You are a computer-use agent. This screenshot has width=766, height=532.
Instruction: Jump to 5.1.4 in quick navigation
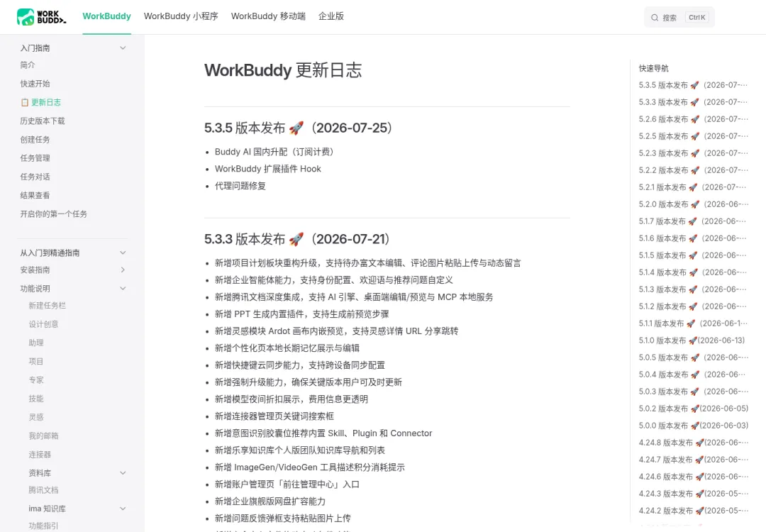(x=692, y=272)
